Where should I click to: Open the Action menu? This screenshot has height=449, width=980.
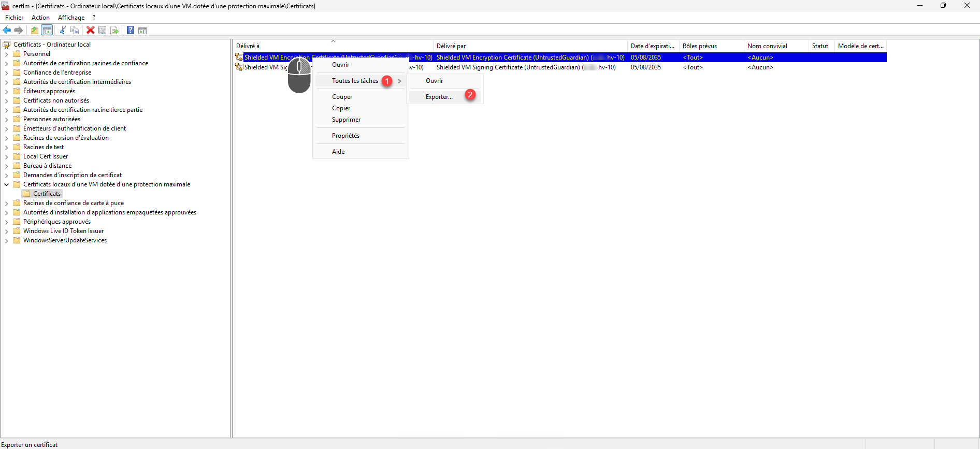coord(40,18)
